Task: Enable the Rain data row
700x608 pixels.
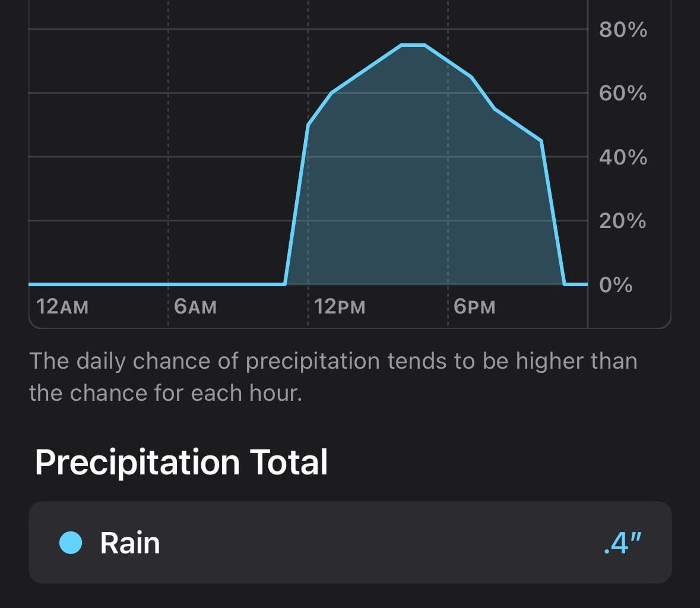Action: point(350,541)
